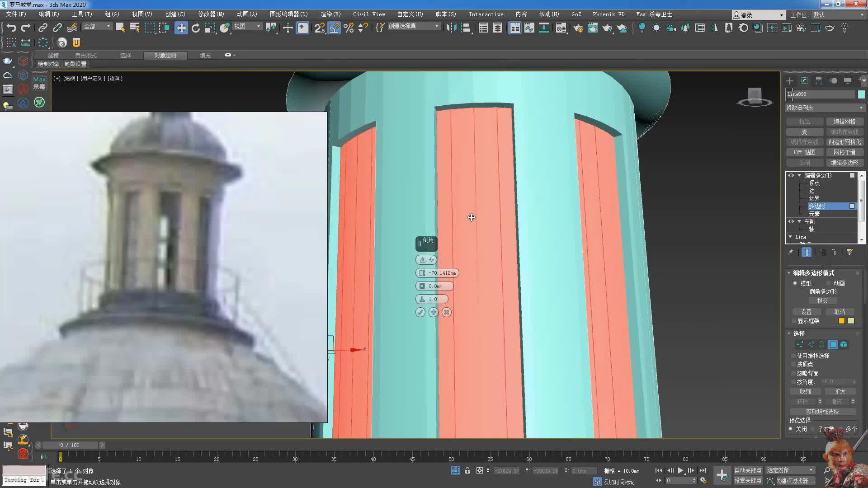The height and width of the screenshot is (488, 868).
Task: Switch to Motion command panel icon
Action: [x=833, y=80]
